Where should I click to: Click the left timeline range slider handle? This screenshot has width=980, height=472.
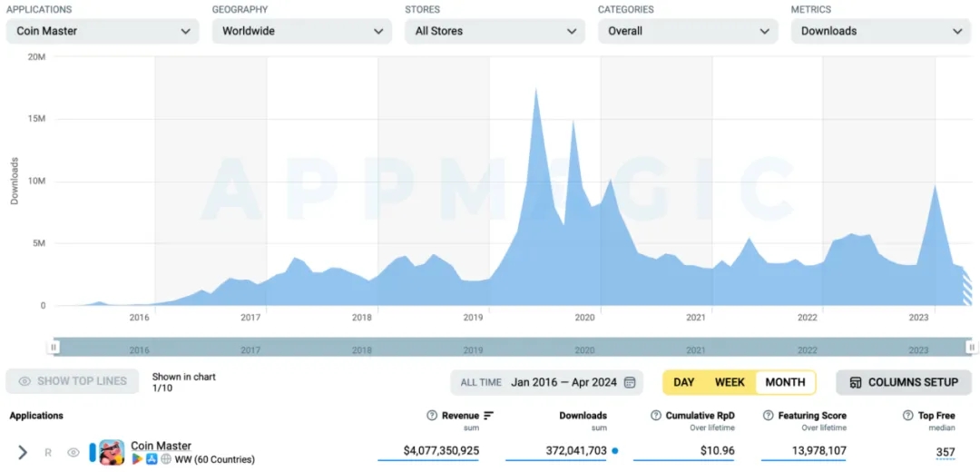pyautogui.click(x=54, y=347)
